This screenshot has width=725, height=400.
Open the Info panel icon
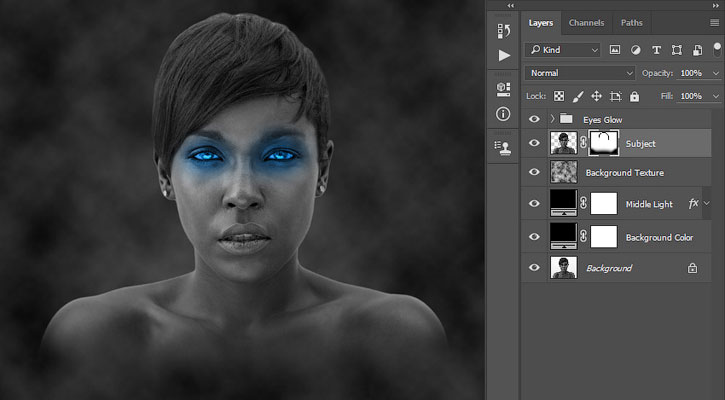coord(503,114)
